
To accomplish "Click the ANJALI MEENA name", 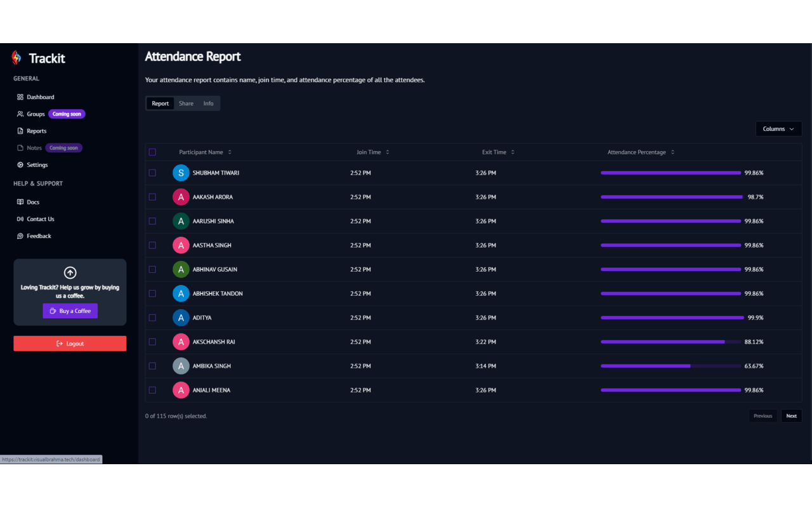I will tap(211, 390).
